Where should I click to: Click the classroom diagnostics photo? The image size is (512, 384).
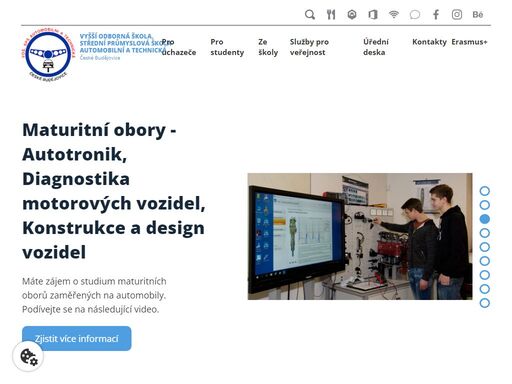click(x=360, y=236)
